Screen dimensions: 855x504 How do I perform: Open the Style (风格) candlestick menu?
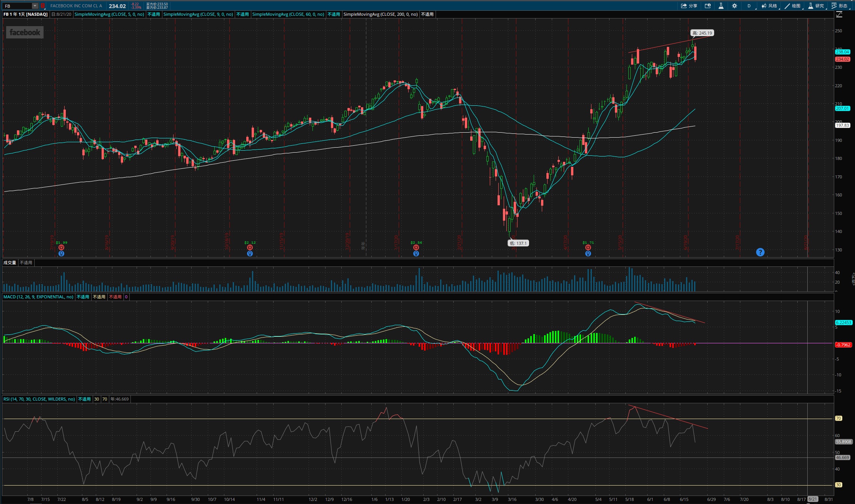[x=769, y=6]
